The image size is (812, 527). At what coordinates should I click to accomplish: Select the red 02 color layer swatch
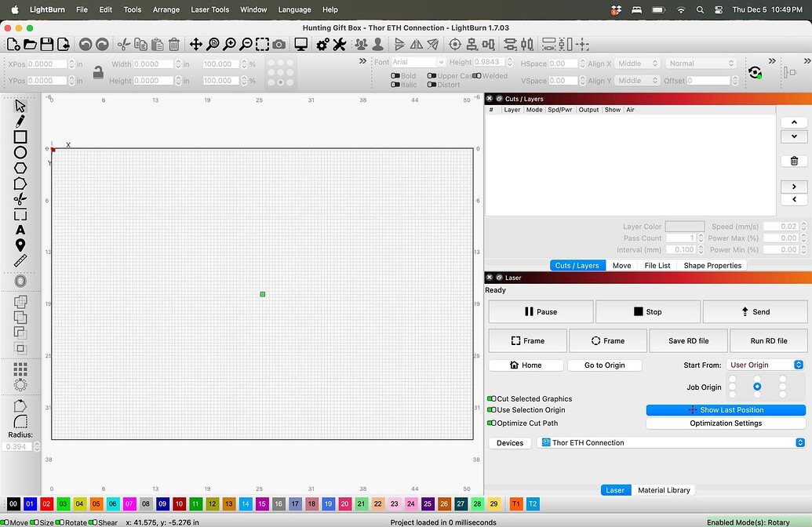pyautogui.click(x=49, y=503)
